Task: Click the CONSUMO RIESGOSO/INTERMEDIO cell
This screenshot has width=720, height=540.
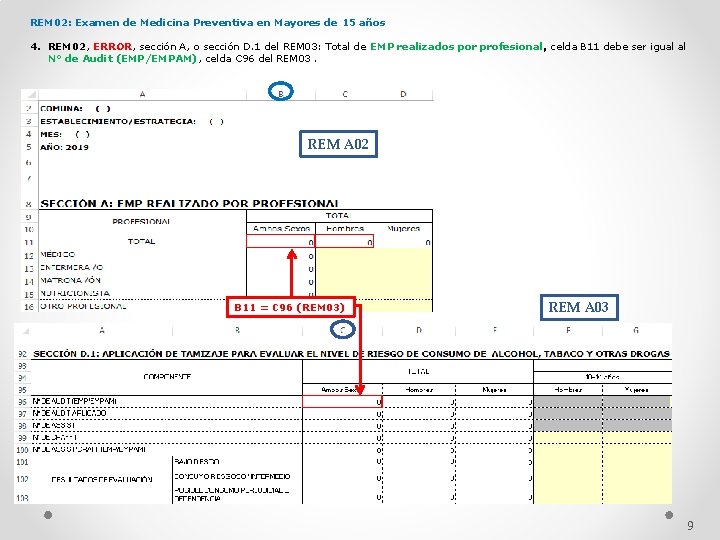Action: pyautogui.click(x=232, y=477)
